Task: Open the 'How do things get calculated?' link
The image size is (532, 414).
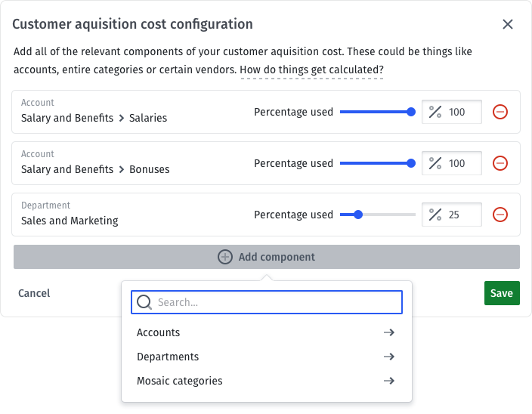Action: (311, 70)
